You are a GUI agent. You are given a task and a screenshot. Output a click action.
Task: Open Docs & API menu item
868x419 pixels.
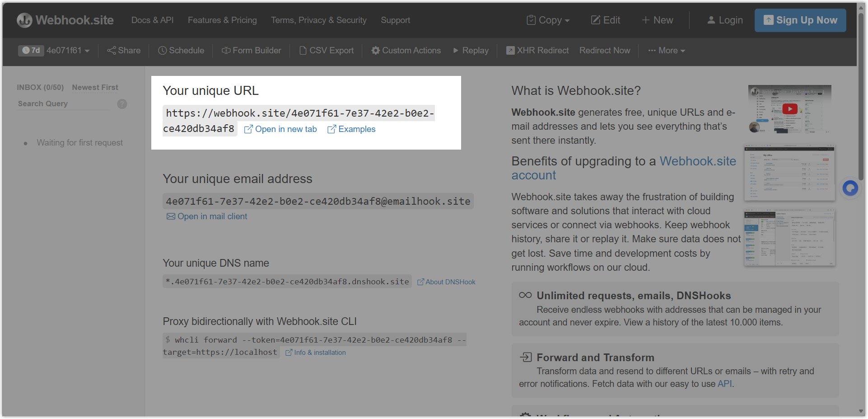pos(152,20)
